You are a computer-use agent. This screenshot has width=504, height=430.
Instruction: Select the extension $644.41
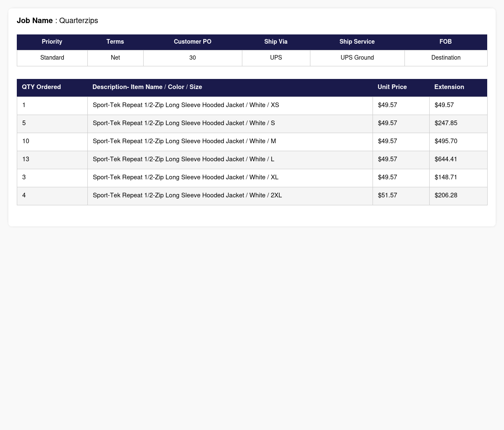click(458, 160)
